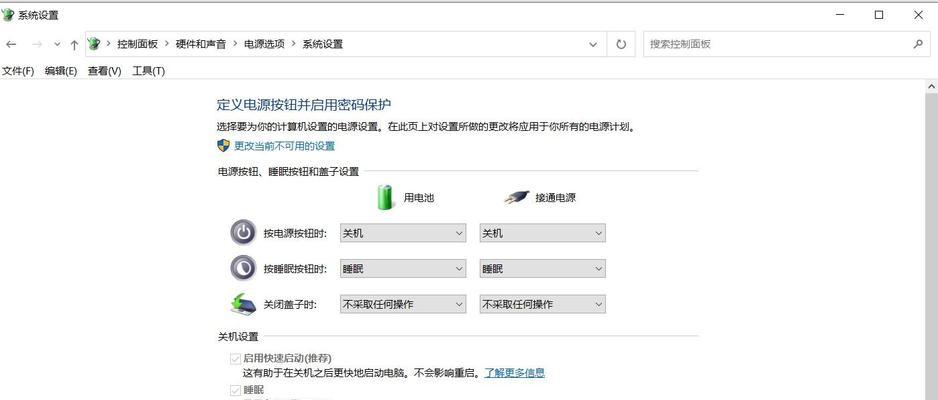This screenshot has height=400, width=938.
Task: Click the power plug icon
Action: pos(517,197)
